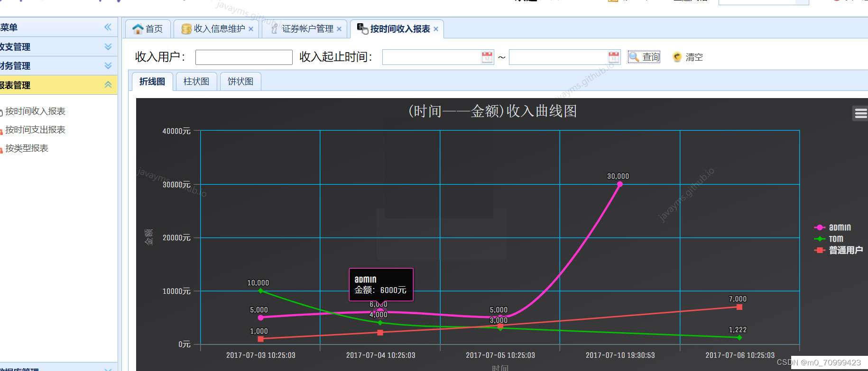This screenshot has width=868, height=371.
Task: Click the 清空 clear button
Action: [x=688, y=57]
